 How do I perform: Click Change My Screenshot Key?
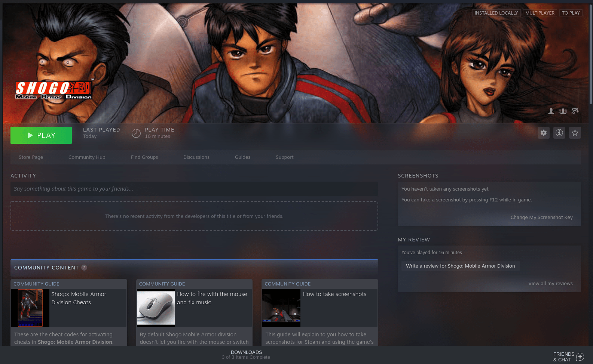point(542,218)
